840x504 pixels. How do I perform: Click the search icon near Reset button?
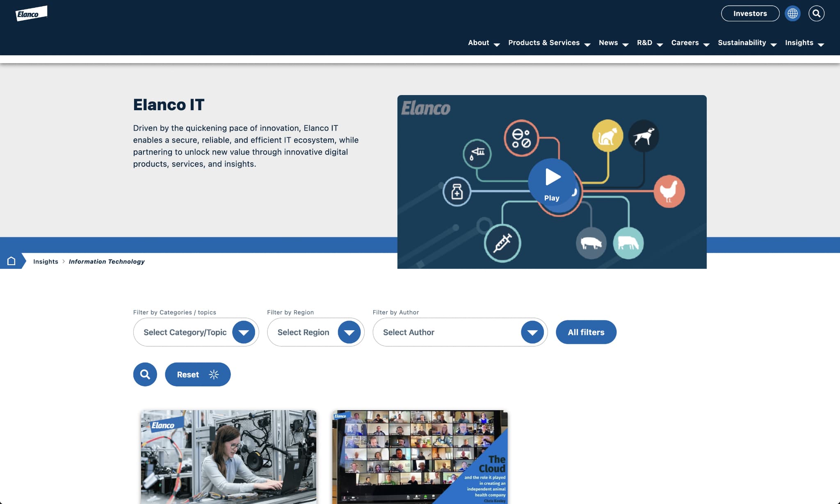click(x=145, y=374)
